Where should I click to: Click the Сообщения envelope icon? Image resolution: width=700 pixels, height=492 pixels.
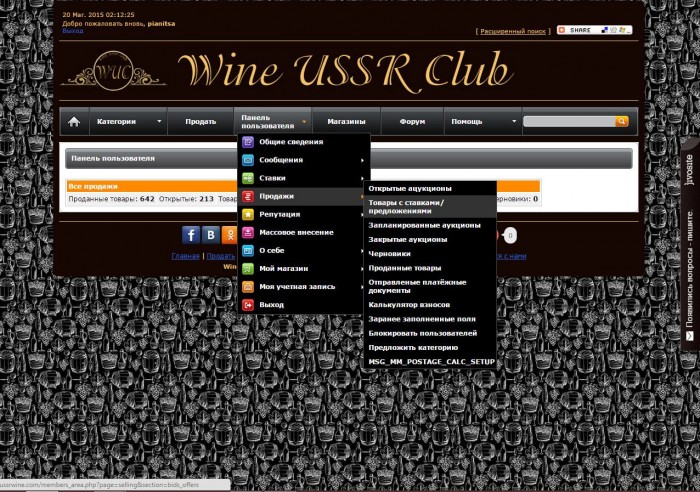tap(248, 160)
